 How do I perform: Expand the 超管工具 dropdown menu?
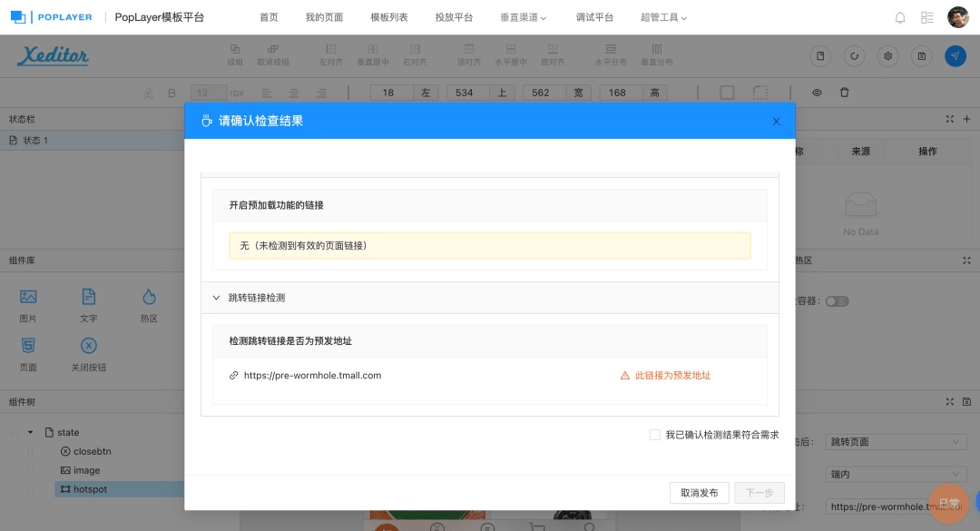click(663, 17)
